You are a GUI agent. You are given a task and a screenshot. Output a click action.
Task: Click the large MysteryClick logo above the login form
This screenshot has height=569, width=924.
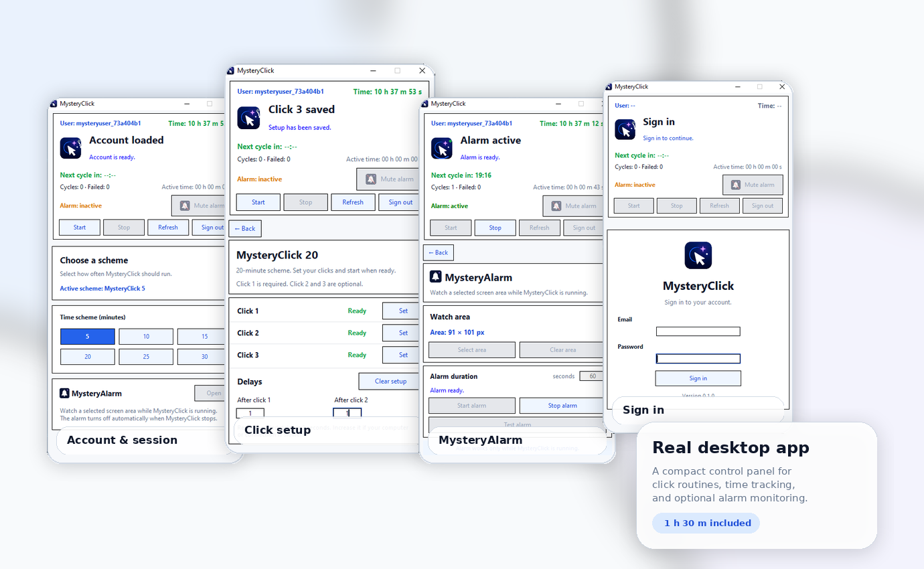tap(698, 256)
